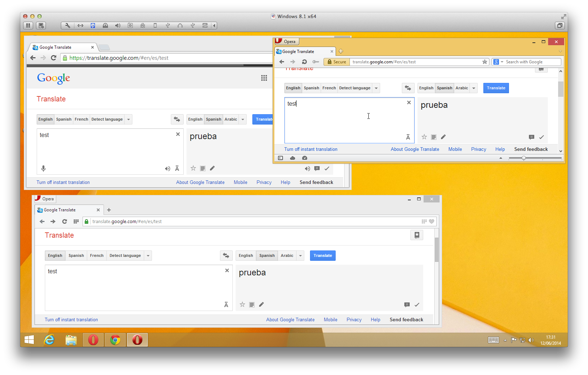Swap languages in bottom Opera window
The height and width of the screenshot is (375, 588).
tap(226, 255)
